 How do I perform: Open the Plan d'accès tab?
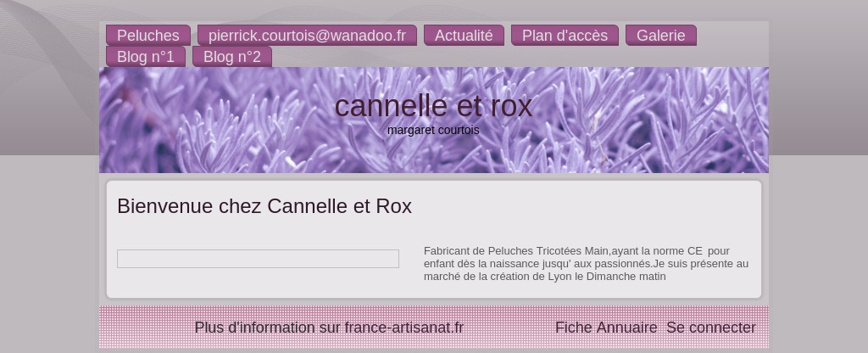coord(565,36)
